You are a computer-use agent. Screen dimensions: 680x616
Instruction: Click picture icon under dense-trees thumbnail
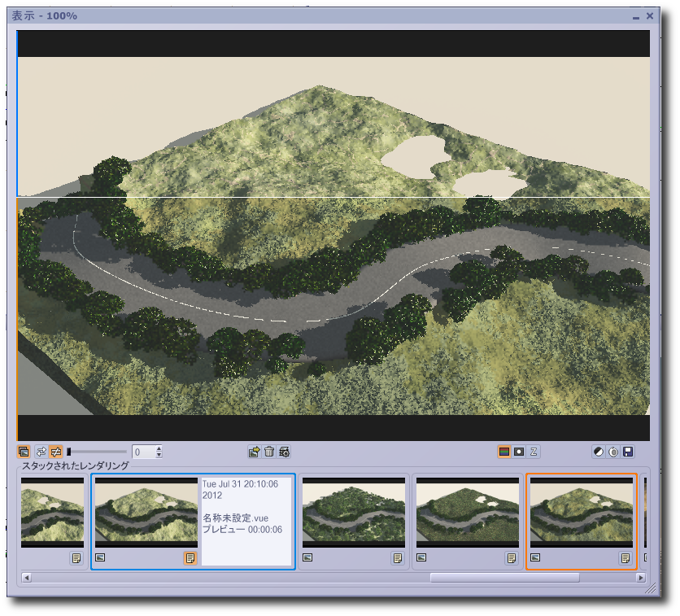[x=307, y=557]
